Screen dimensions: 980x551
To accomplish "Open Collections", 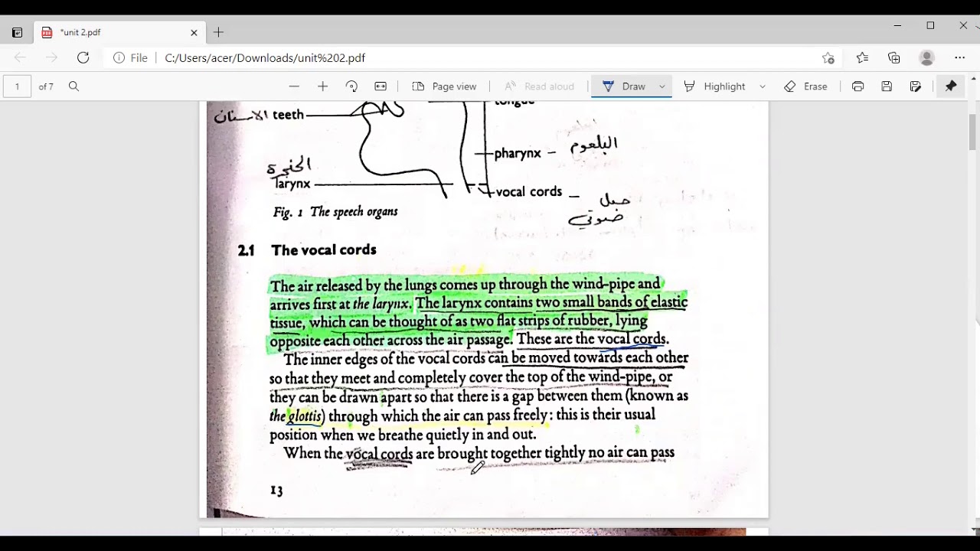I will (894, 57).
